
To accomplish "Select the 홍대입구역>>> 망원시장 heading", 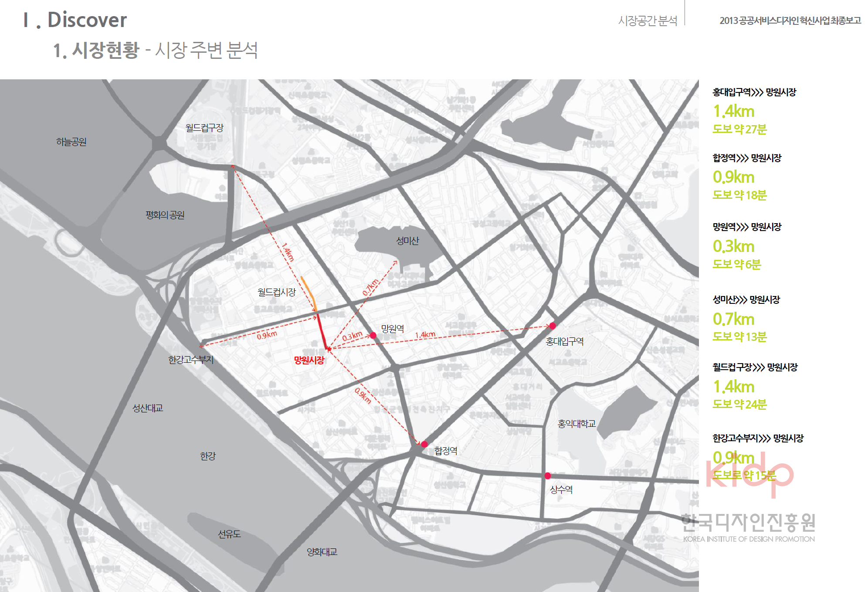I will click(x=754, y=92).
